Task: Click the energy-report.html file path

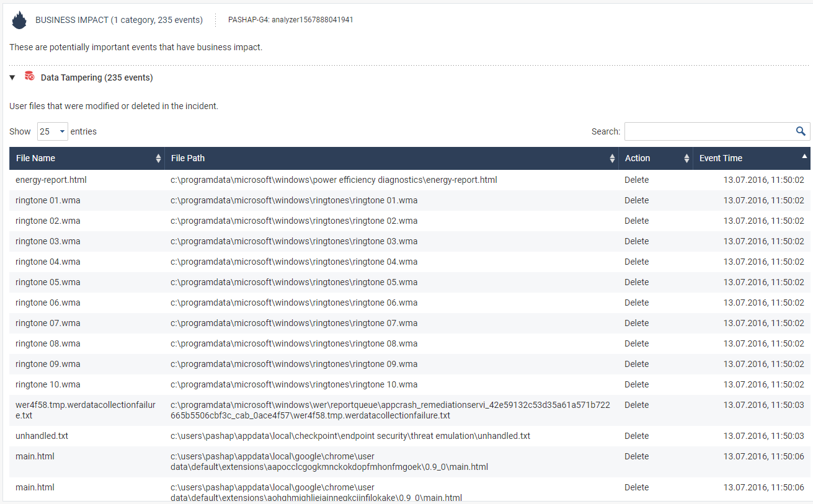Action: (x=334, y=180)
